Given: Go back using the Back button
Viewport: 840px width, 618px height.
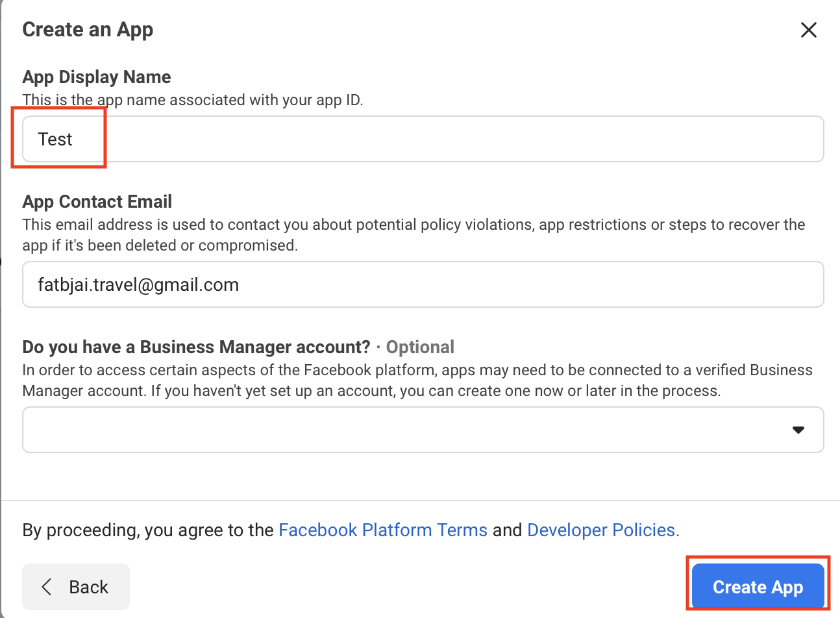Looking at the screenshot, I should coord(76,587).
